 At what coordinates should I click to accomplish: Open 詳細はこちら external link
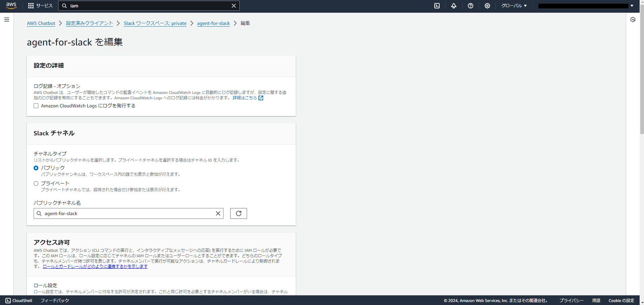tap(248, 98)
